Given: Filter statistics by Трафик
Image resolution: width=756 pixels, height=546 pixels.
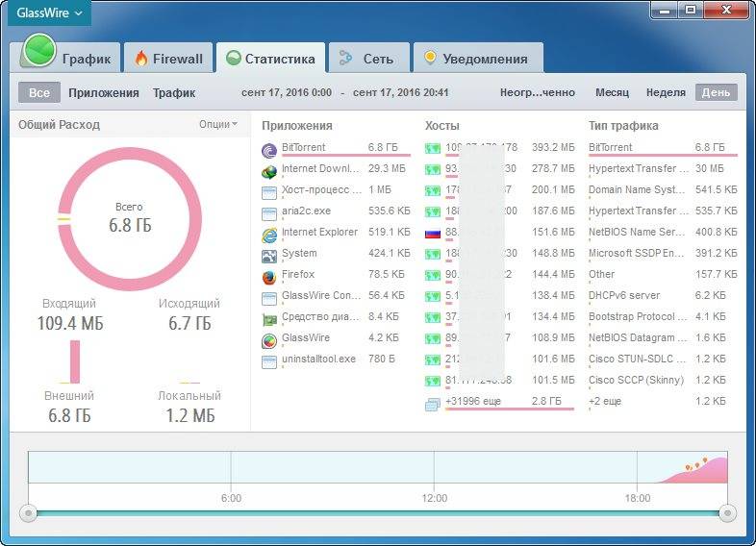Looking at the screenshot, I should [x=174, y=92].
